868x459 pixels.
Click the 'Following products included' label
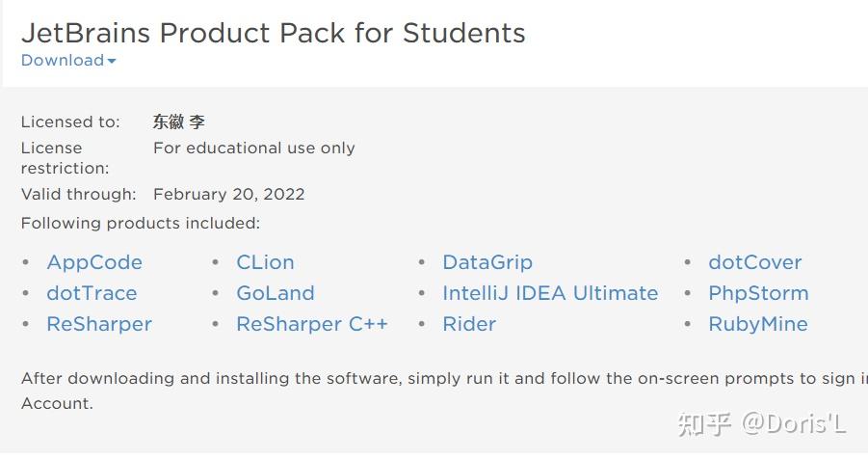(141, 224)
